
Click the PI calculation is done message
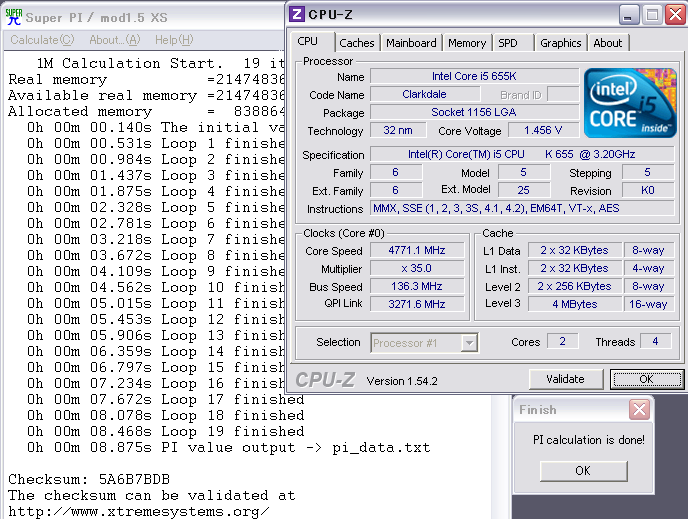pos(588,440)
